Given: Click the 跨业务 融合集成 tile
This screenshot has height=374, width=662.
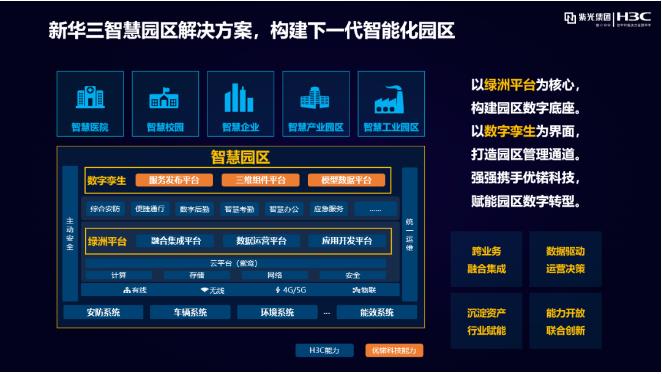Looking at the screenshot, I should click(486, 260).
